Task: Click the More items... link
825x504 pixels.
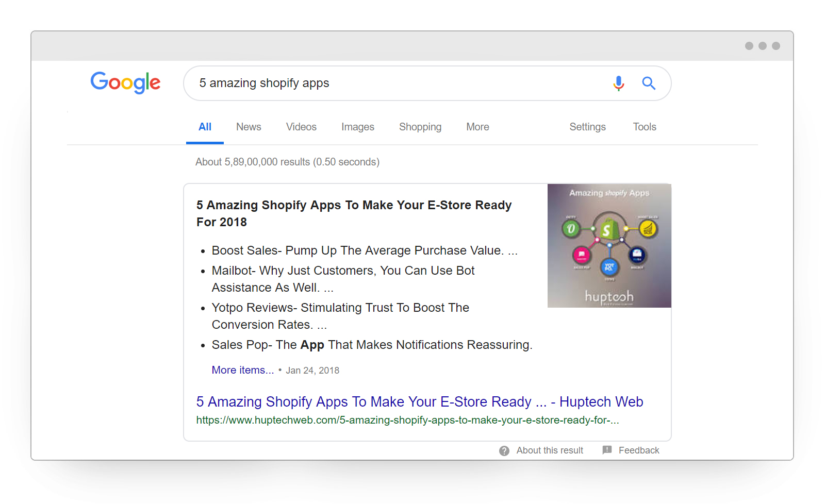Action: [242, 370]
